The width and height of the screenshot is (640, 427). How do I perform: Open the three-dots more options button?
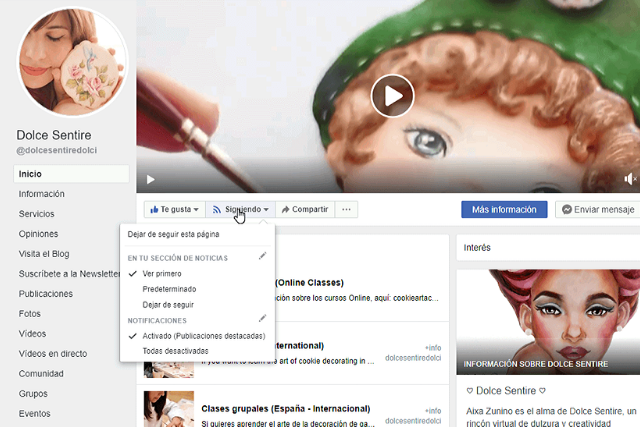click(x=347, y=209)
